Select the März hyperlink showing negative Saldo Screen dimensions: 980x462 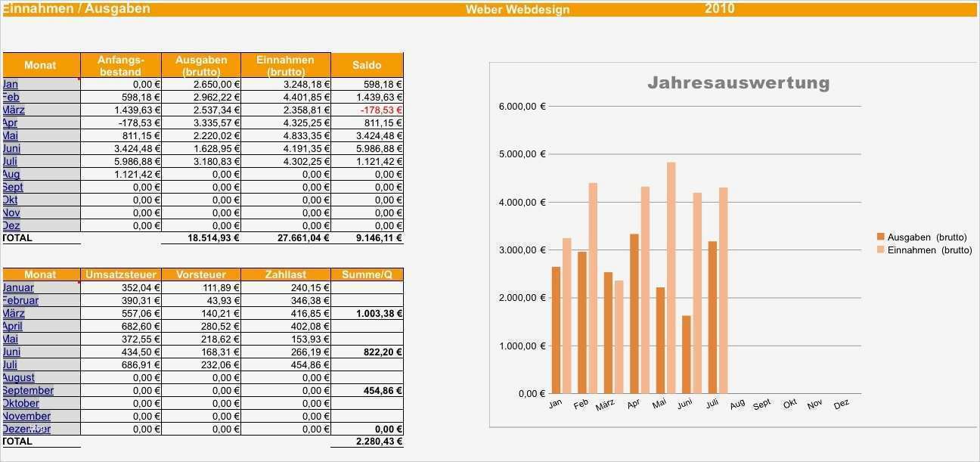click(x=13, y=109)
